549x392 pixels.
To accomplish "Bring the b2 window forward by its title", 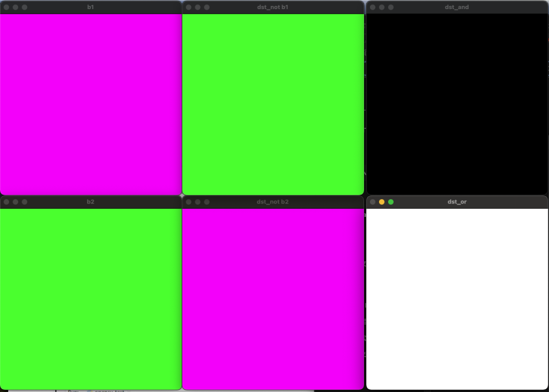I will tap(91, 202).
